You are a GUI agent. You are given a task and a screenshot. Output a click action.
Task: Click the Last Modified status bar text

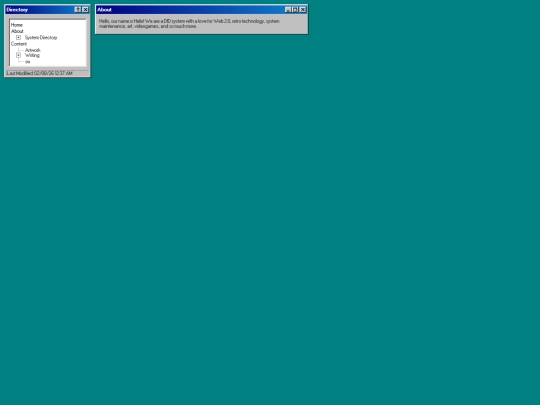click(40, 73)
